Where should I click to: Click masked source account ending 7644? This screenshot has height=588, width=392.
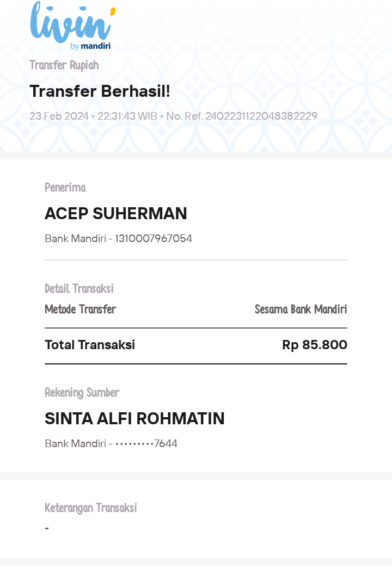pos(146,444)
